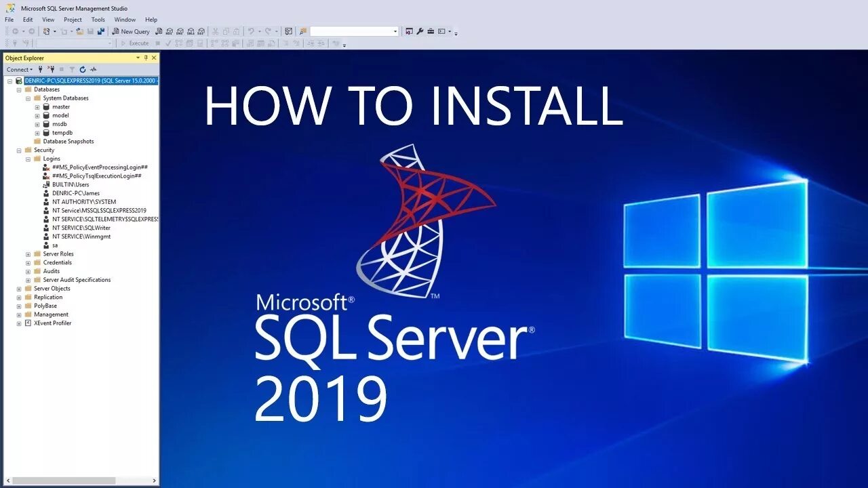Click the Save All toolbar icon

tap(101, 31)
